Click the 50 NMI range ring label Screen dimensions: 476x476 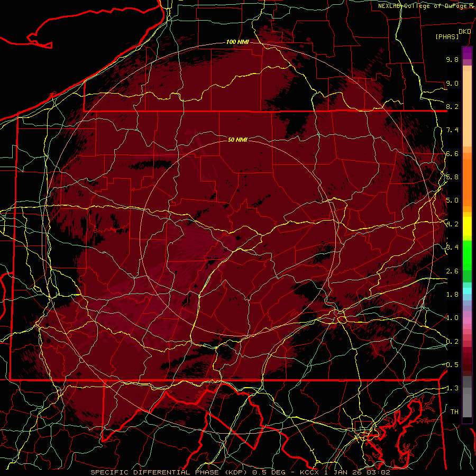pyautogui.click(x=237, y=140)
